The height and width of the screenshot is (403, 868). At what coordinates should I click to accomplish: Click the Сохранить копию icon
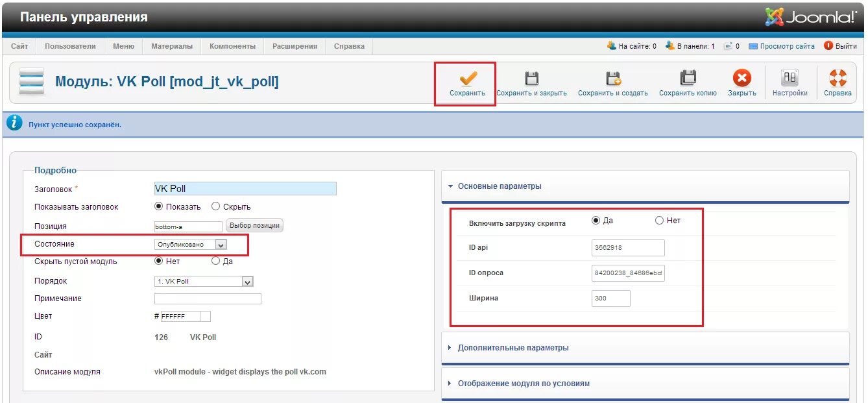[x=688, y=78]
